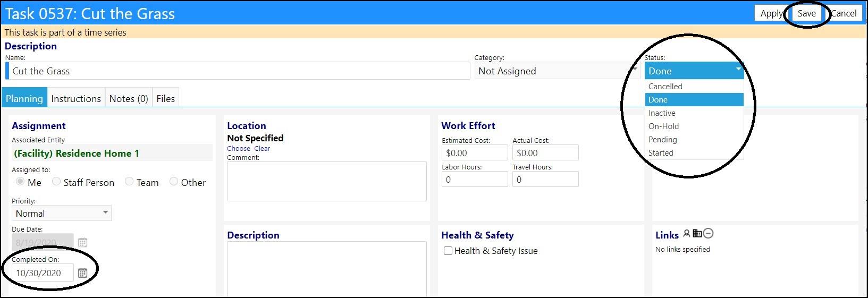Open the Completed On calendar picker
Viewport: 868px width, 298px height.
coord(82,273)
